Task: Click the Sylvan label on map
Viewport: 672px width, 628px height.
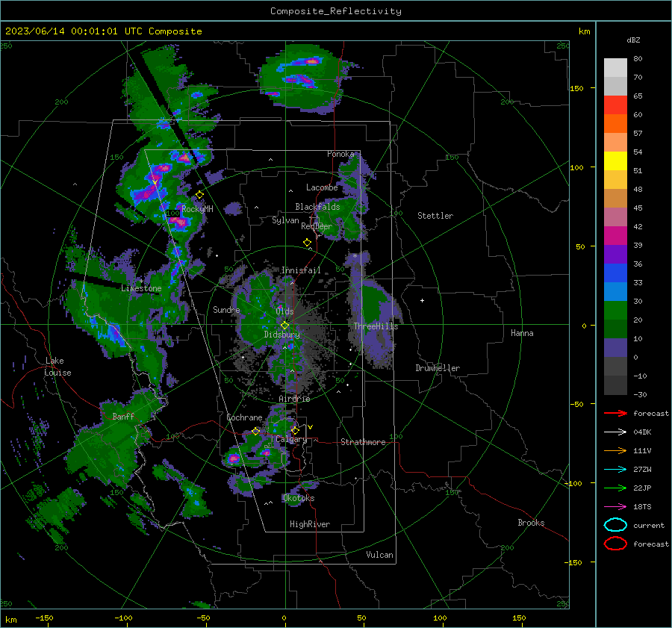Action: (x=285, y=220)
